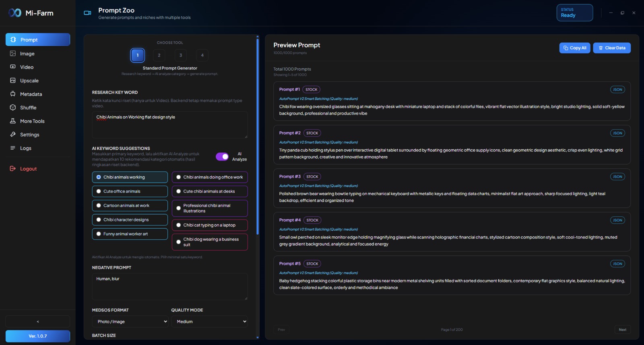Viewport: 644px width, 345px height.
Task: Select 'Cartoon animals at work' suggestion
Action: [x=130, y=206]
